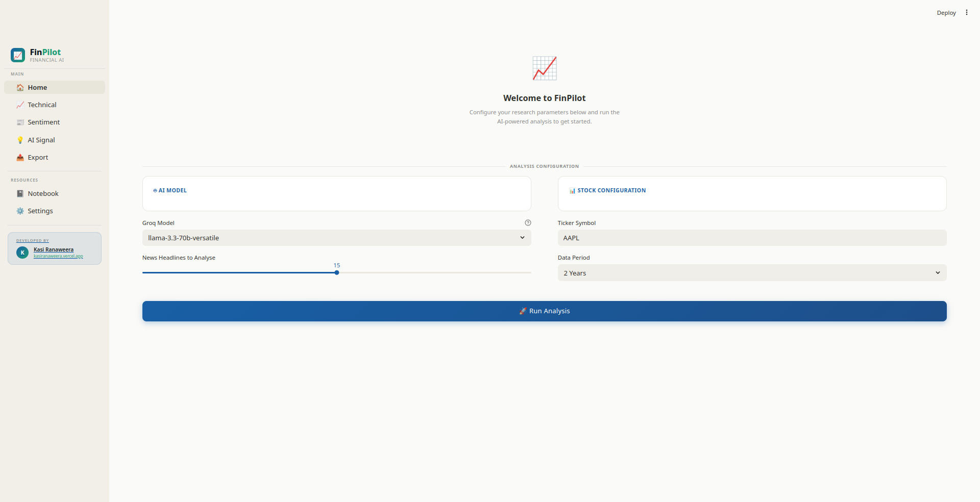The height and width of the screenshot is (502, 980).
Task: Click the slider value label 15
Action: click(337, 265)
